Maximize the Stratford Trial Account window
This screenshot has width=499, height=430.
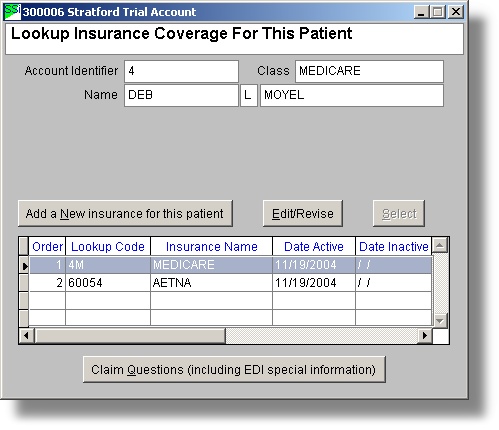coord(438,12)
